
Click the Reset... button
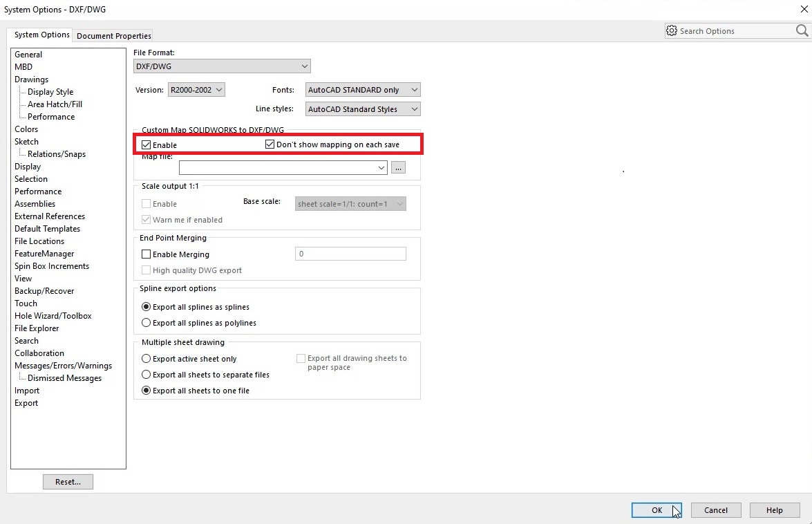point(68,482)
